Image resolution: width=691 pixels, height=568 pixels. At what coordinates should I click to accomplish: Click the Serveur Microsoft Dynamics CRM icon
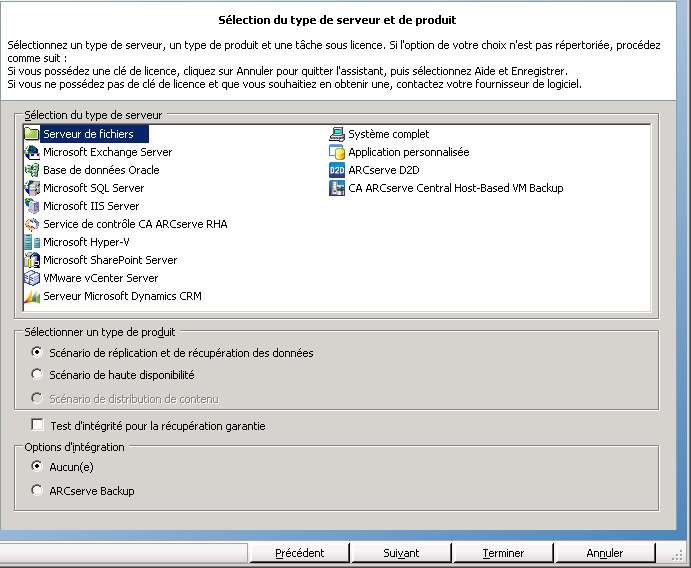tap(32, 296)
